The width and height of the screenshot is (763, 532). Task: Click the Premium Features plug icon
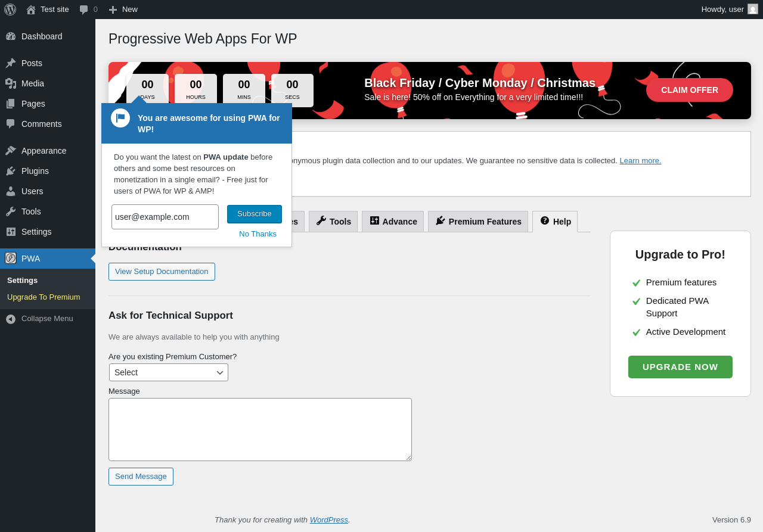point(441,220)
